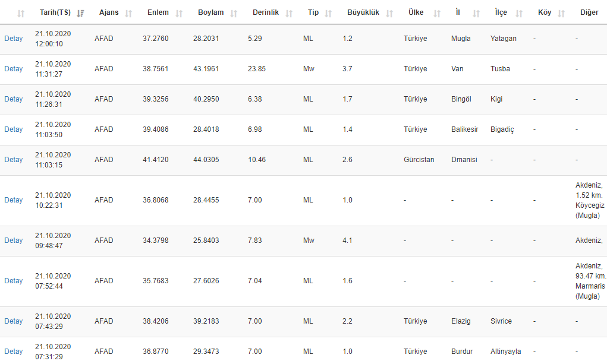View Detay of Gürcistan Dmanisi event
This screenshot has height=364, width=607.
click(x=13, y=160)
